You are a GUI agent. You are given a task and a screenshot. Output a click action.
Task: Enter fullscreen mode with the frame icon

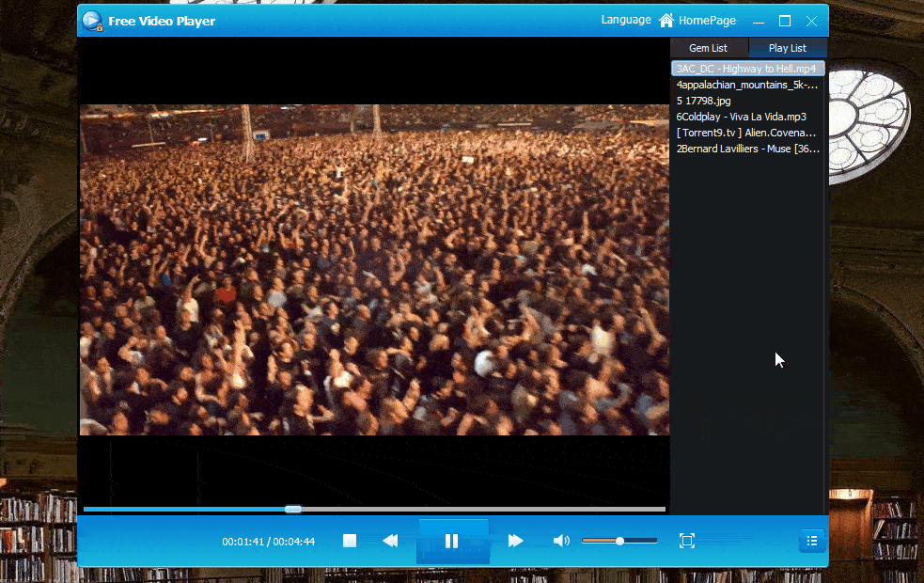tap(687, 541)
